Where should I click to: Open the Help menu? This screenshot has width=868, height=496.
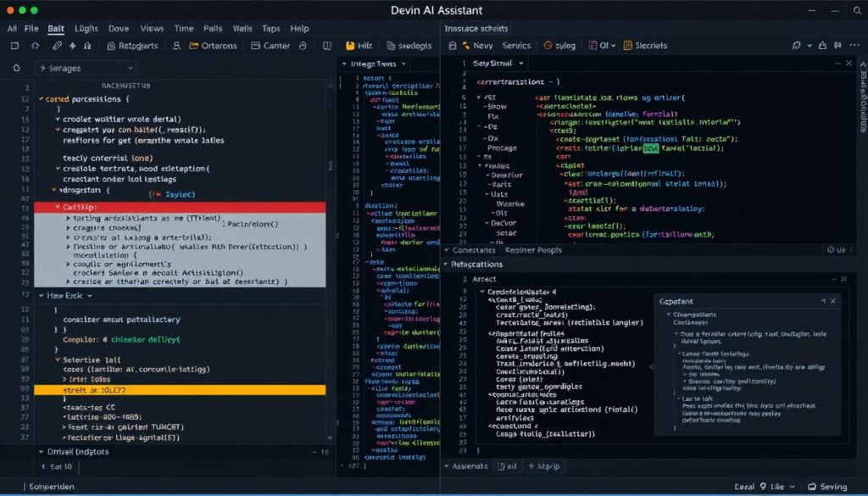point(299,28)
